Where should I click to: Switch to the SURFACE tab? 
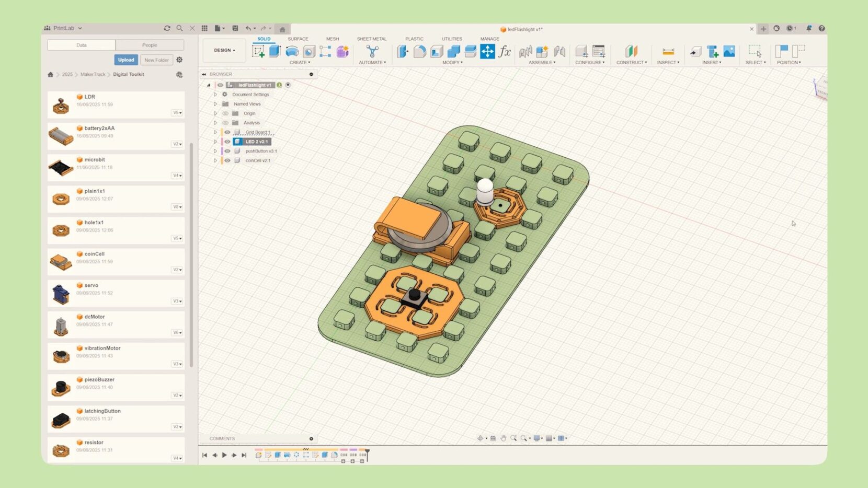coord(298,38)
